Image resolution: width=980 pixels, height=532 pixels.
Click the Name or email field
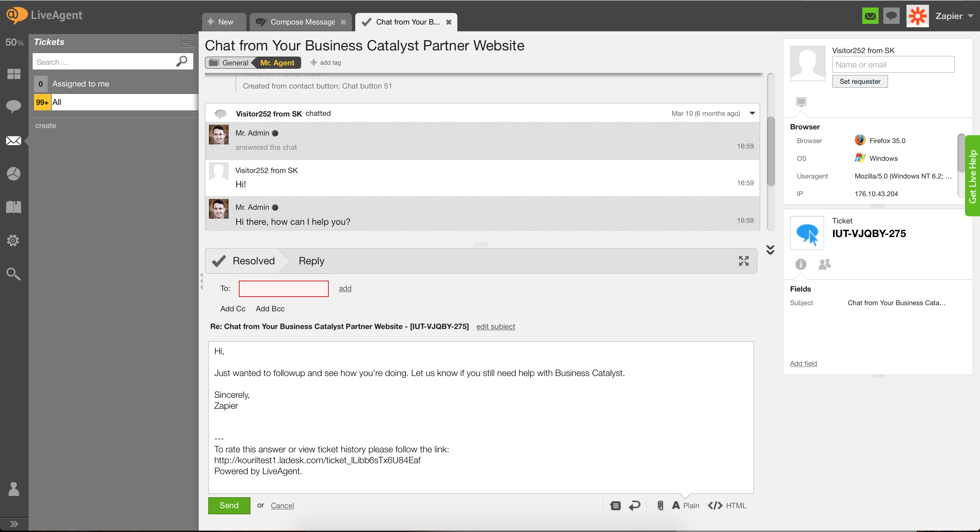[x=893, y=65]
